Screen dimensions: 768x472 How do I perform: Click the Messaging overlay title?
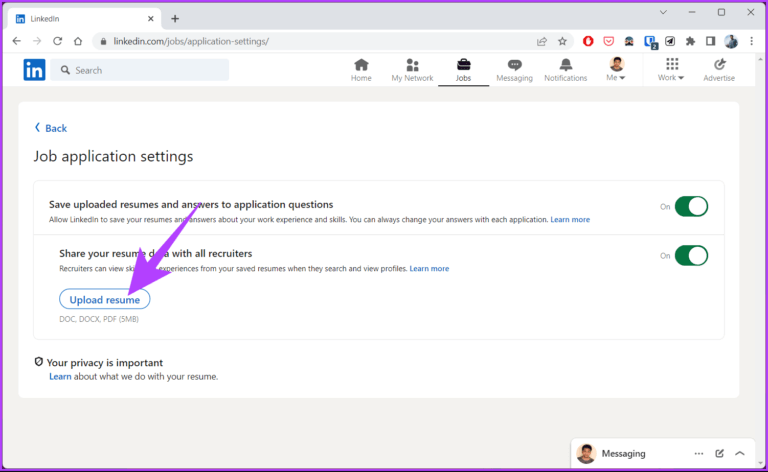point(623,453)
